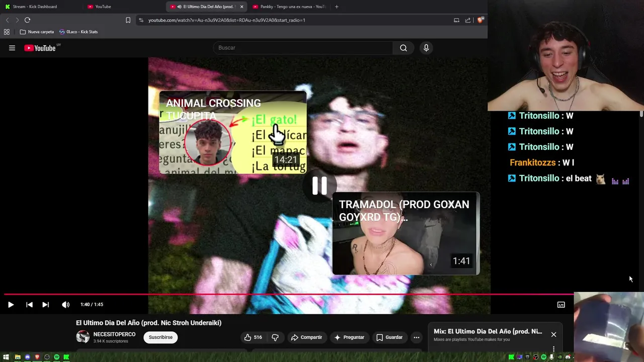Open picture-in-picture icon in address bar
This screenshot has width=644, height=362.
[456, 20]
